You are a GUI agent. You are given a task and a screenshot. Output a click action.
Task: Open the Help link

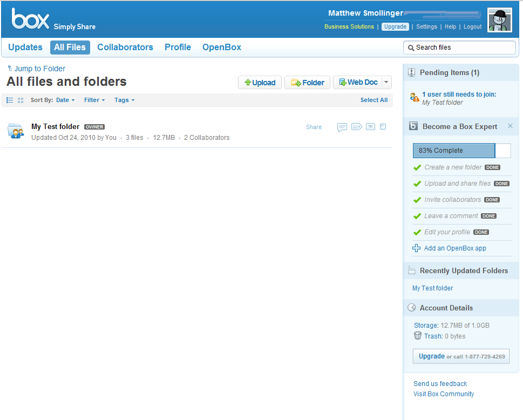coord(450,26)
